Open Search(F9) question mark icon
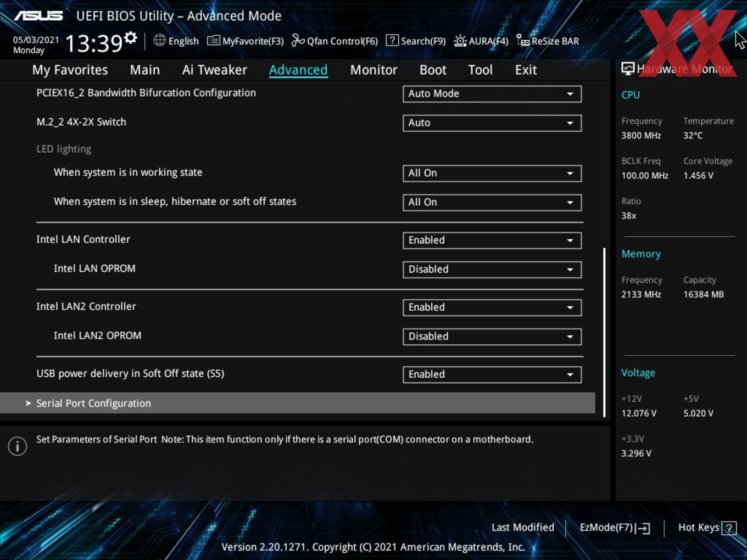The width and height of the screenshot is (747, 560). coord(392,40)
